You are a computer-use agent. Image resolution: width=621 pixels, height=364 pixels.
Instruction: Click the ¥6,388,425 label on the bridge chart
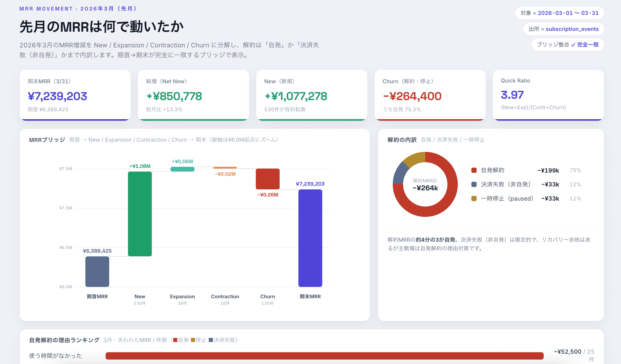tap(97, 251)
